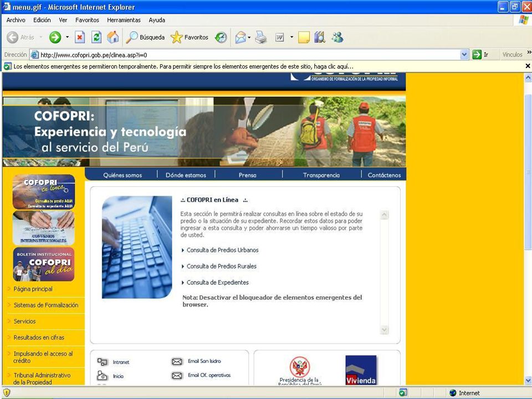Screen dimensions: 532x399
Task: Open the Edición menu
Action: (42, 20)
